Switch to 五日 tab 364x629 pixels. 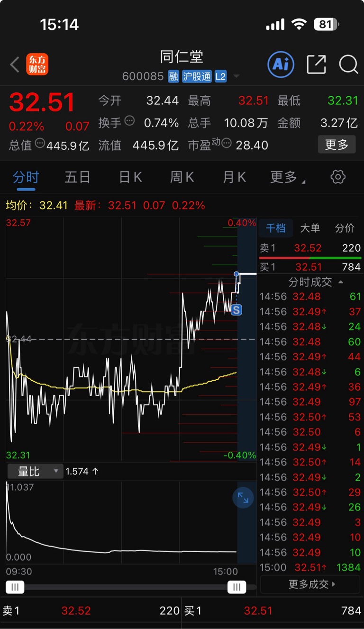click(77, 178)
